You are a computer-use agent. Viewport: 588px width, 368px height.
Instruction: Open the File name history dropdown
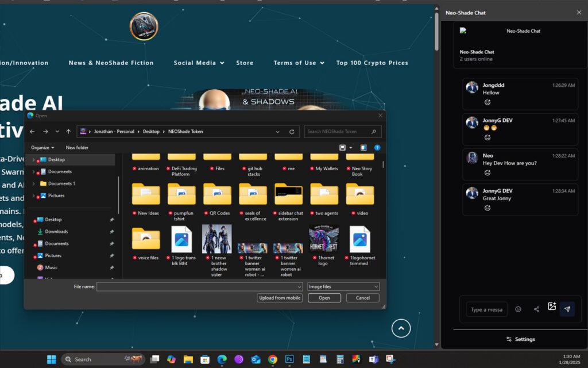click(299, 287)
